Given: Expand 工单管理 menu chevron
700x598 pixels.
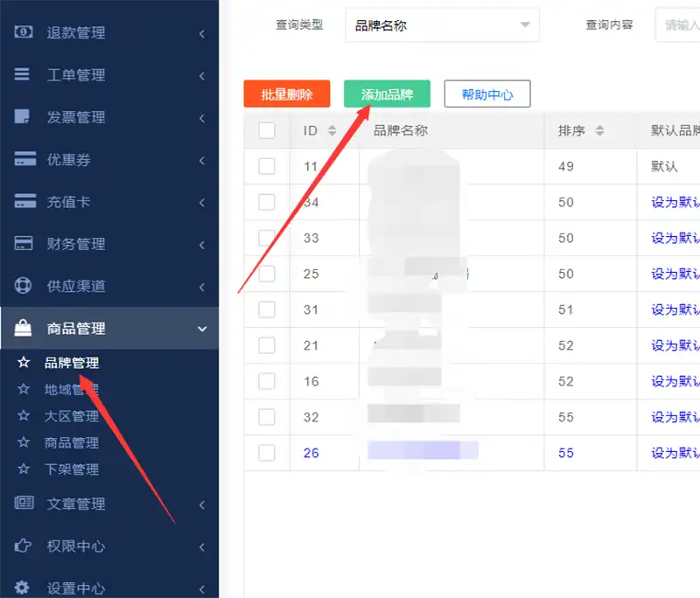Looking at the screenshot, I should click(202, 76).
